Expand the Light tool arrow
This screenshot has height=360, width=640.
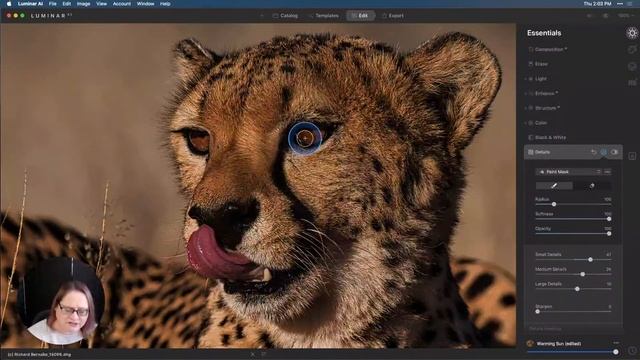click(526, 79)
